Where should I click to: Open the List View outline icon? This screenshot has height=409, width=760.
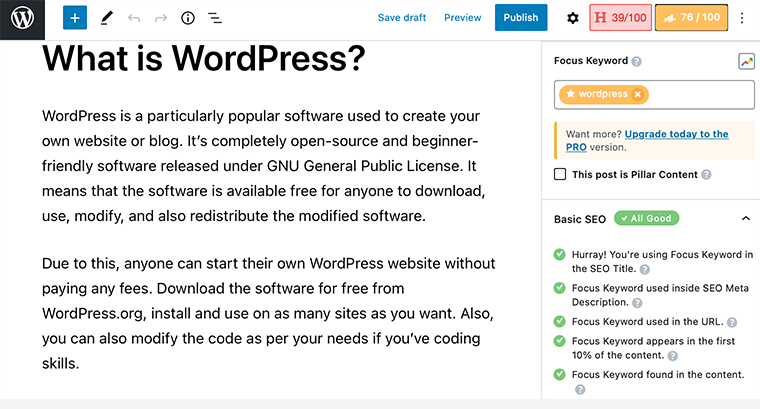(215, 18)
